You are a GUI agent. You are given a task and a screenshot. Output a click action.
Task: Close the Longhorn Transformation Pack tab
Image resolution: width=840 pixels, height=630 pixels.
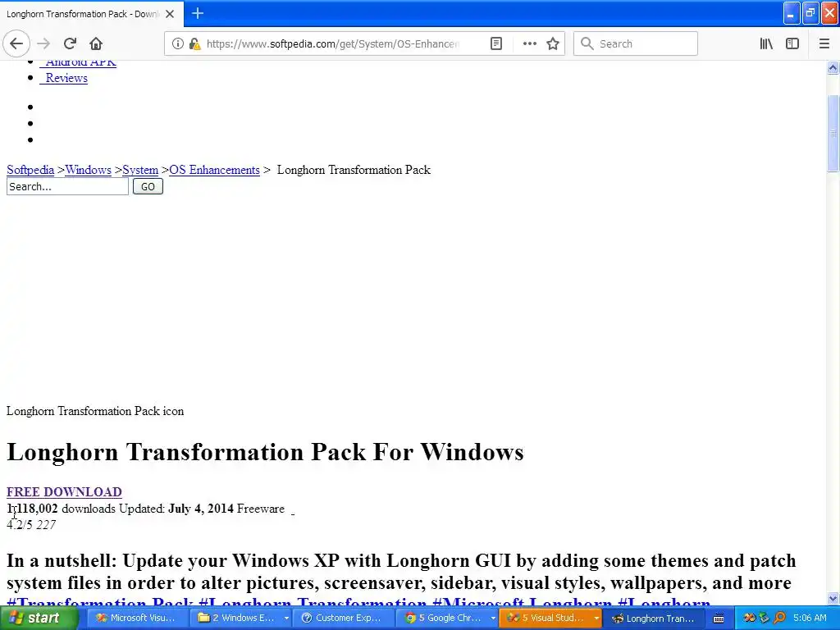pos(170,14)
